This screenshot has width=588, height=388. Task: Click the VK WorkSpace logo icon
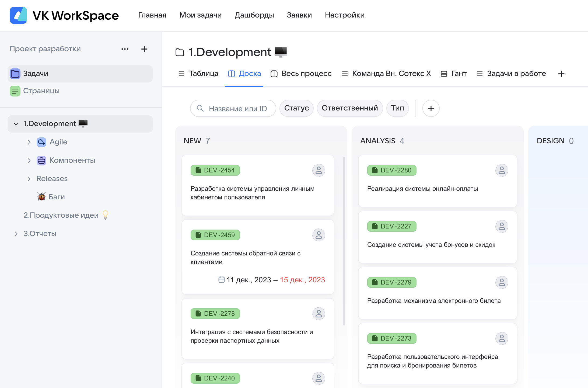[18, 15]
